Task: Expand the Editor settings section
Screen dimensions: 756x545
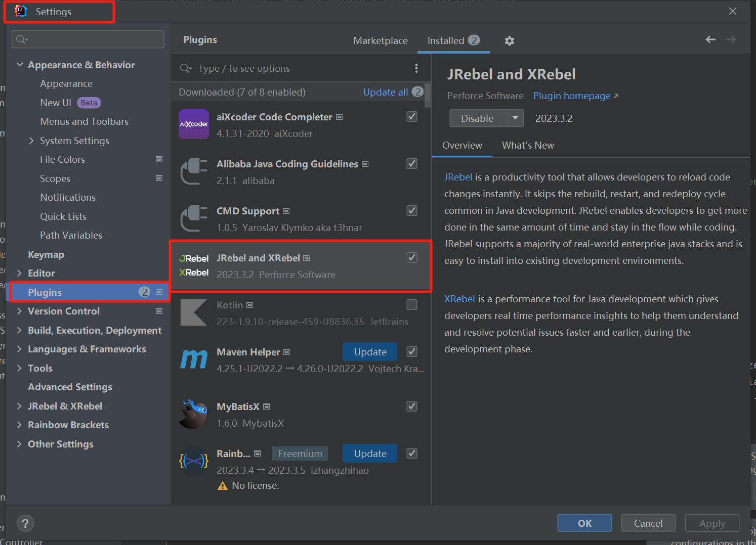Action: point(20,273)
